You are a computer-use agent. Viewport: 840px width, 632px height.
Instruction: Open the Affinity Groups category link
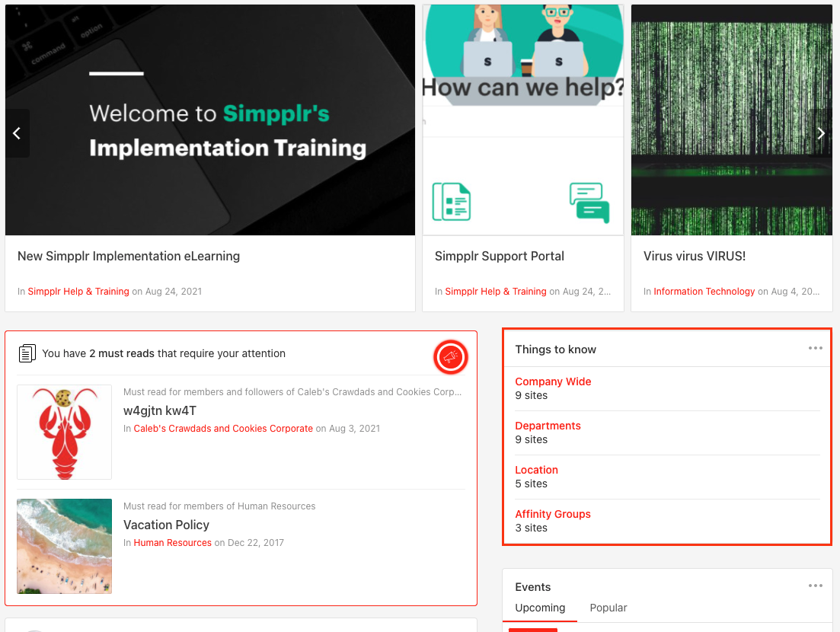pyautogui.click(x=552, y=514)
